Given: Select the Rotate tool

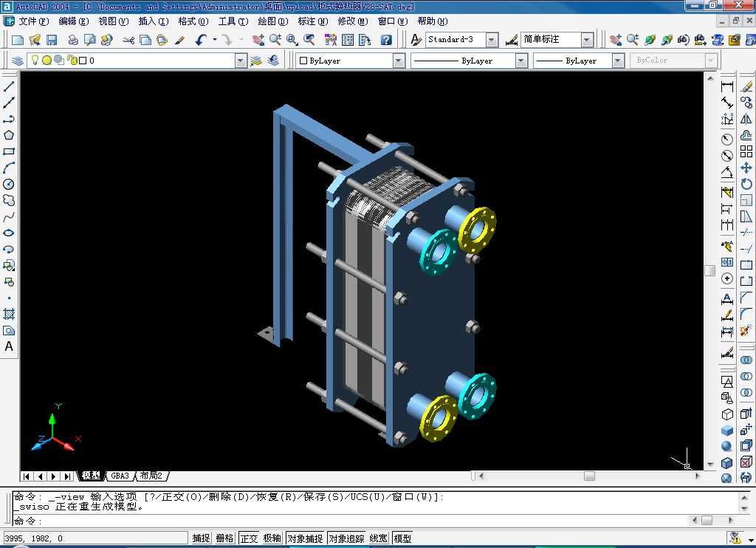Looking at the screenshot, I should [746, 184].
